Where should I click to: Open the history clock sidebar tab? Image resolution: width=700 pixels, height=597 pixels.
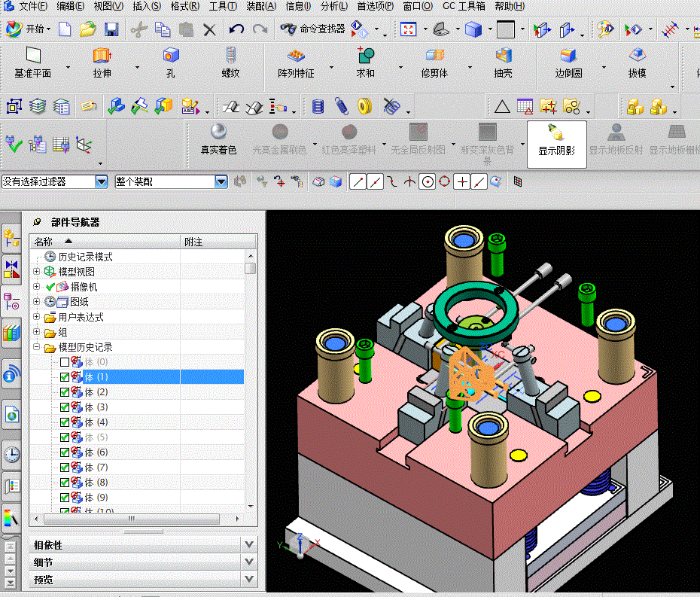pos(11,455)
